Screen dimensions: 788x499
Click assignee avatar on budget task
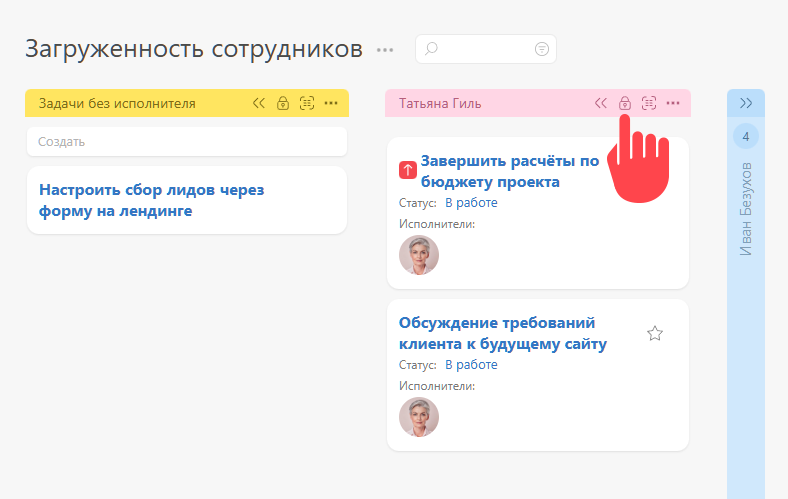coord(419,255)
